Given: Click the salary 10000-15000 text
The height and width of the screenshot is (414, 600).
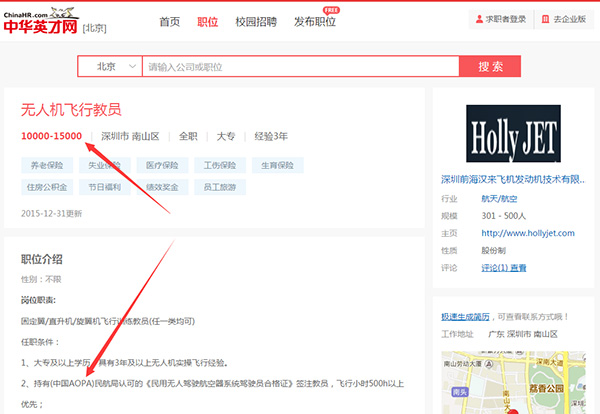Looking at the screenshot, I should [51, 136].
